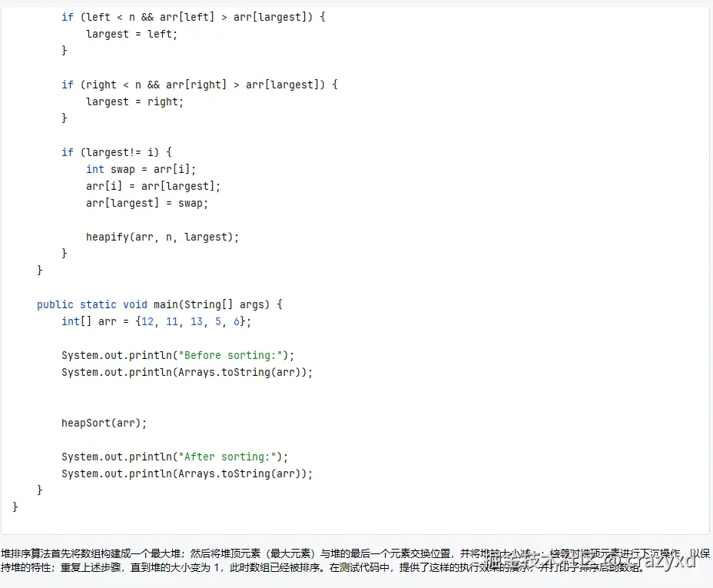The image size is (713, 588).
Task: Click the Arrays.toString line below "After sorting"
Action: click(187, 473)
